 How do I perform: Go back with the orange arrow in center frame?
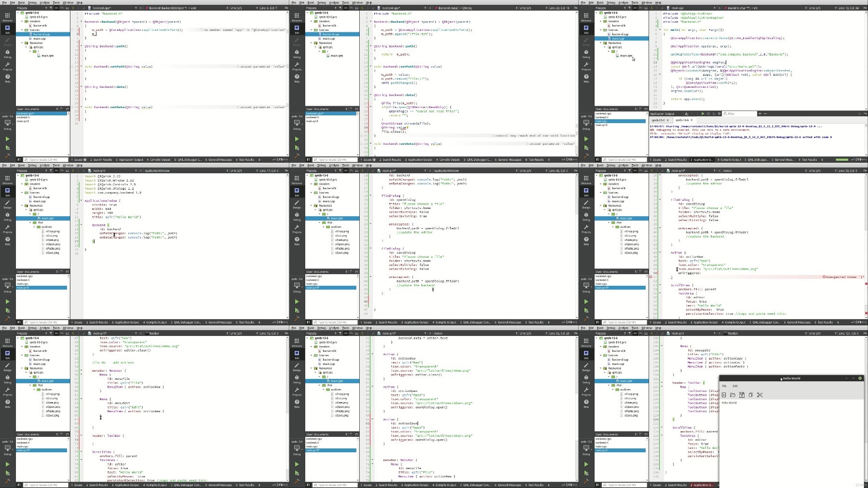(363, 171)
